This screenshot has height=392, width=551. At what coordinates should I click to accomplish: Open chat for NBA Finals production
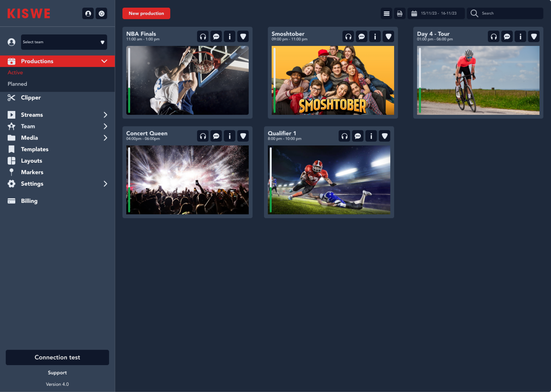[216, 36]
